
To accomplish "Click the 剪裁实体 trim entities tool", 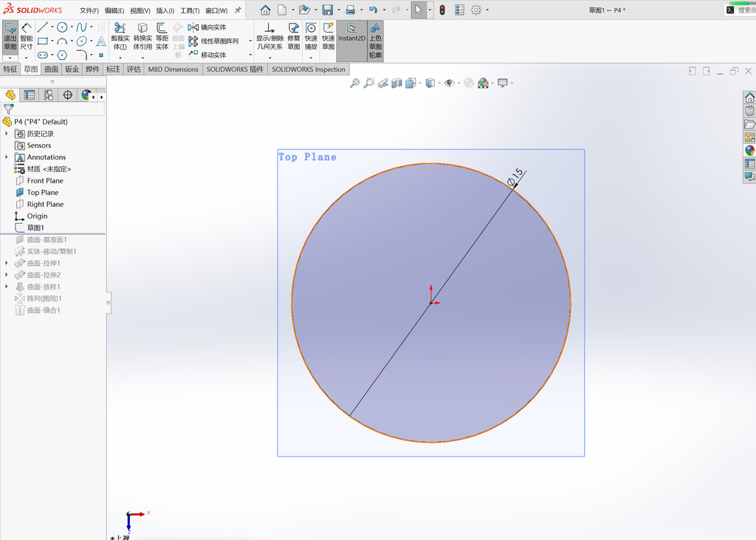I will coord(120,37).
